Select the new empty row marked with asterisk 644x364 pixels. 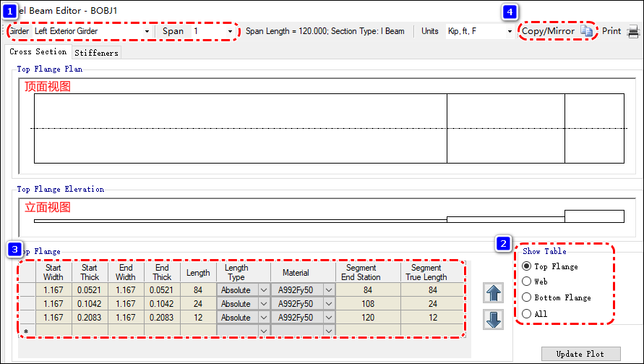tap(27, 331)
